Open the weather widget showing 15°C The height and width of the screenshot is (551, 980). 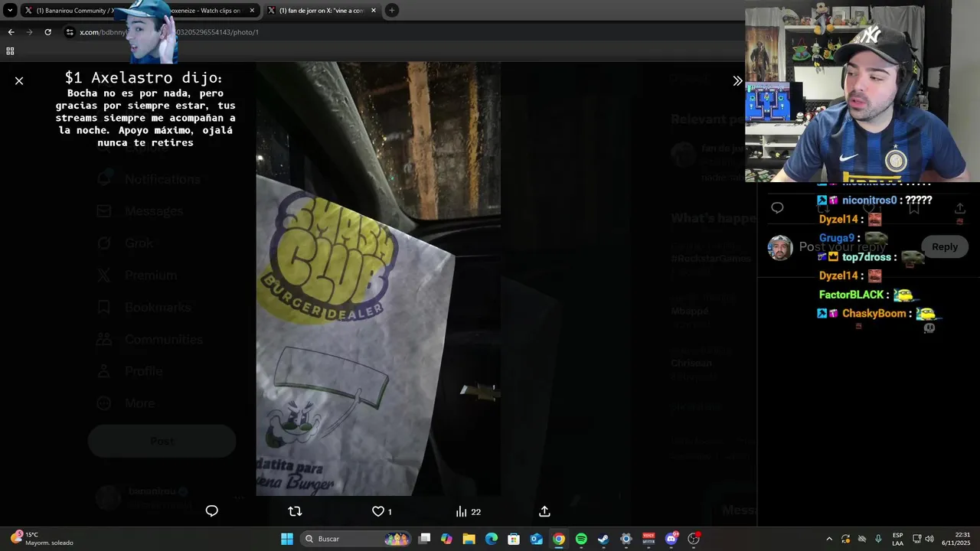coord(42,539)
